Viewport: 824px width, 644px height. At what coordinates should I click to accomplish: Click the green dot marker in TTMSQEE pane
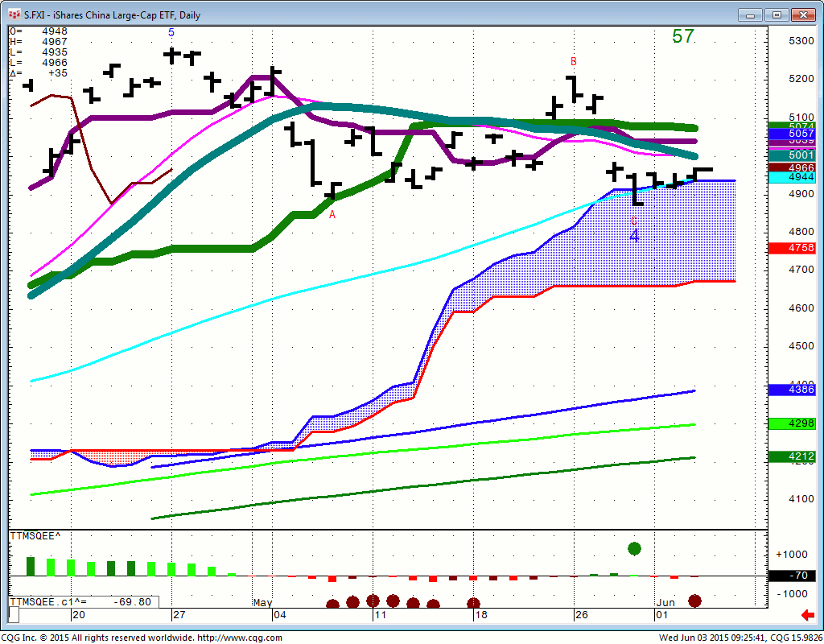(x=634, y=548)
